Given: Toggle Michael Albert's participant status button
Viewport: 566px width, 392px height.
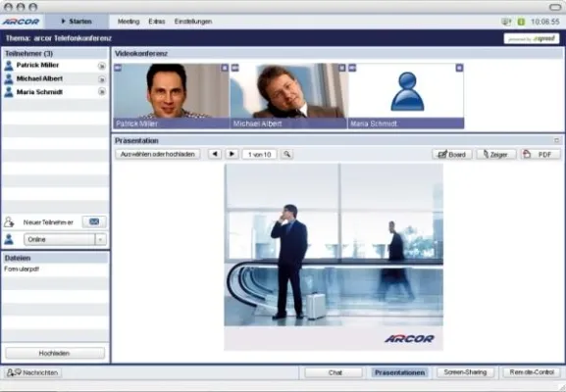Looking at the screenshot, I should [x=102, y=79].
